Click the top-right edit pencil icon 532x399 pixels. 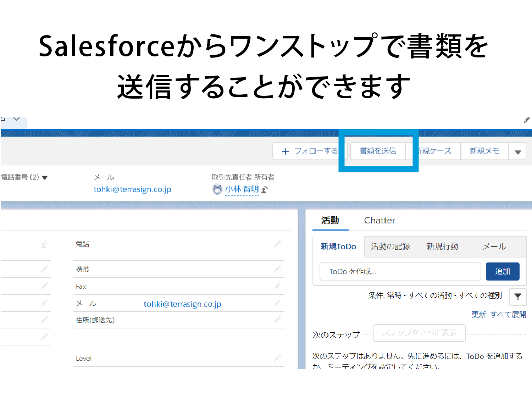point(527,120)
